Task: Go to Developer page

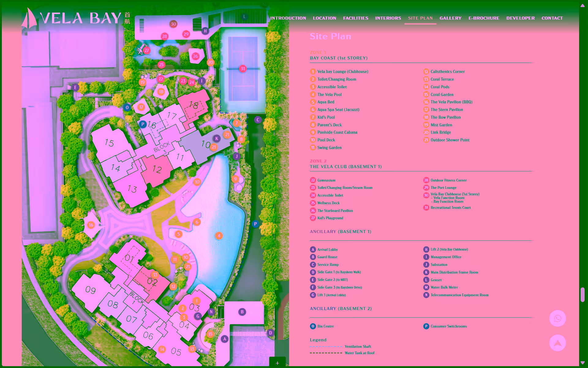Action: [x=520, y=18]
